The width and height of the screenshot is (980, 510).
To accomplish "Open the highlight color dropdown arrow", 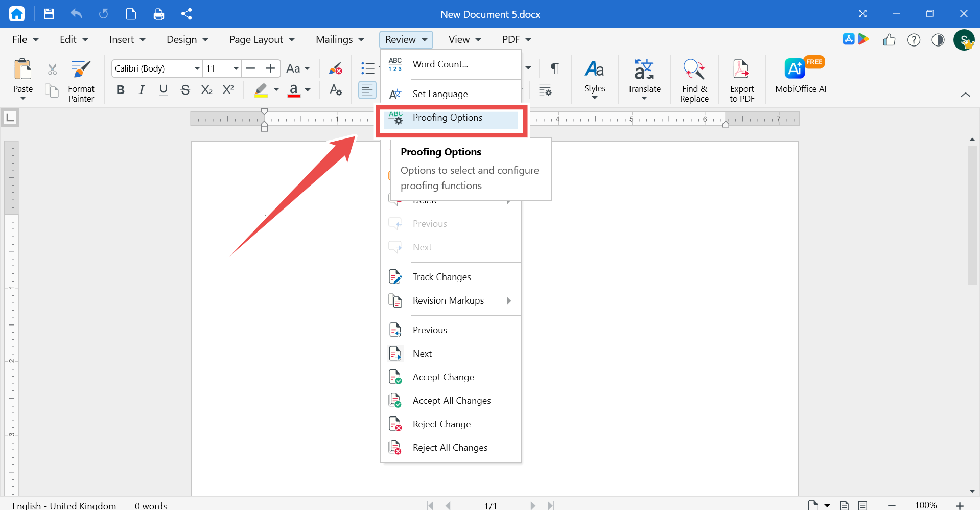I will click(276, 90).
